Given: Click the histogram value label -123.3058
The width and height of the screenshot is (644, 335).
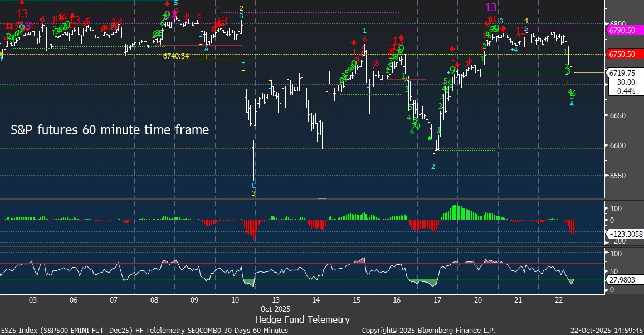Looking at the screenshot, I should [x=626, y=235].
